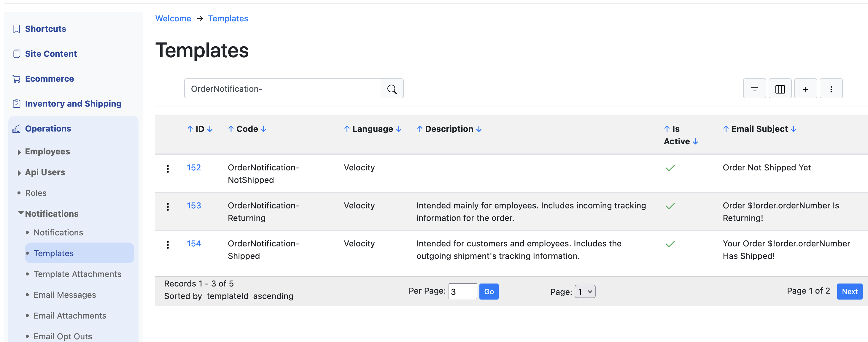Open row actions for template 152
The width and height of the screenshot is (868, 342).
[x=168, y=169]
